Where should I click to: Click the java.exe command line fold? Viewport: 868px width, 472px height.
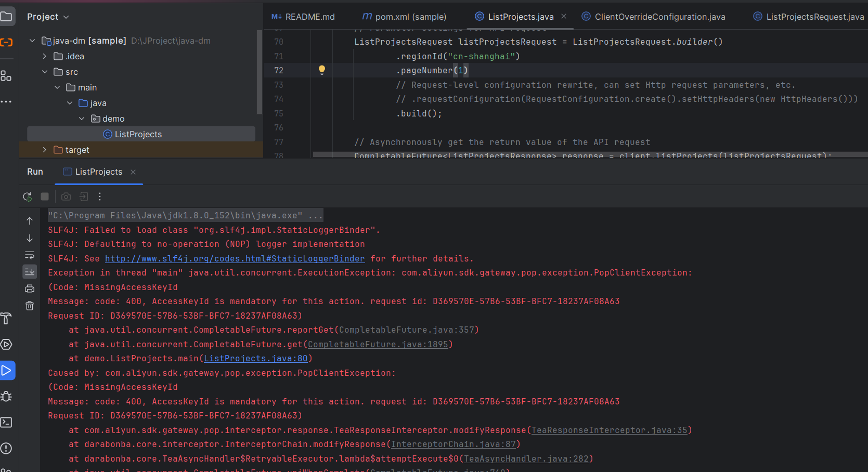pyautogui.click(x=185, y=215)
